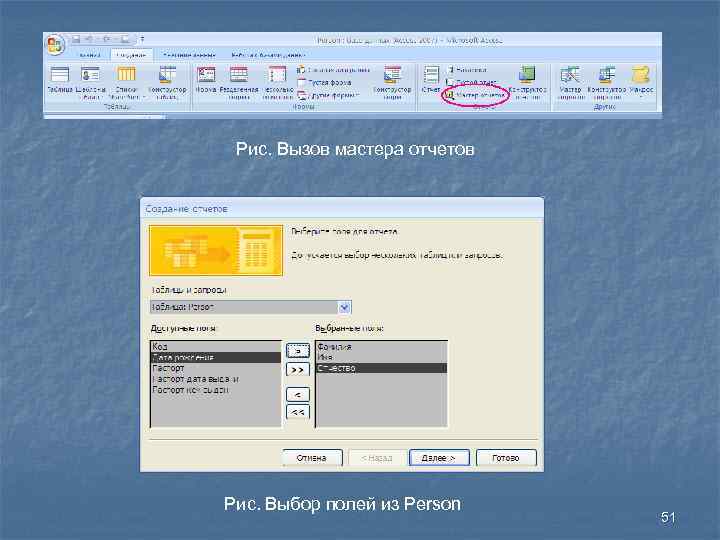This screenshot has height=540, width=720.
Task: Open Конструктор форм form designer
Action: [393, 83]
